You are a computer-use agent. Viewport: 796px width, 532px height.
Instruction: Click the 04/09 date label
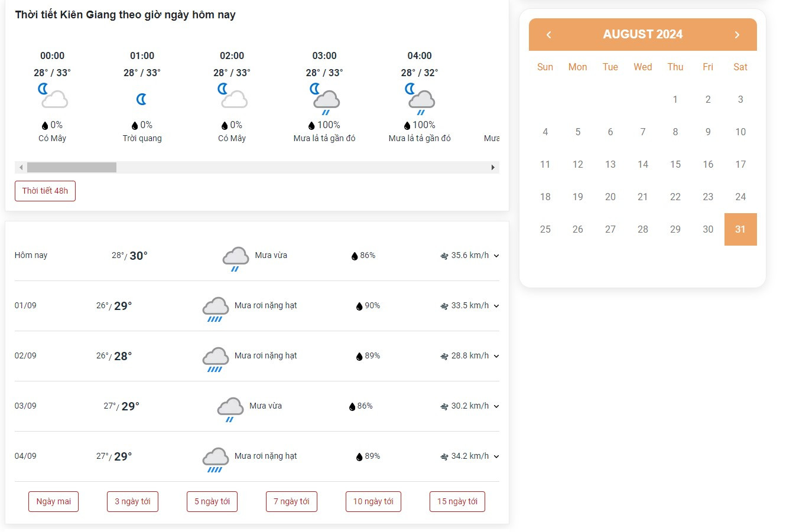point(25,456)
